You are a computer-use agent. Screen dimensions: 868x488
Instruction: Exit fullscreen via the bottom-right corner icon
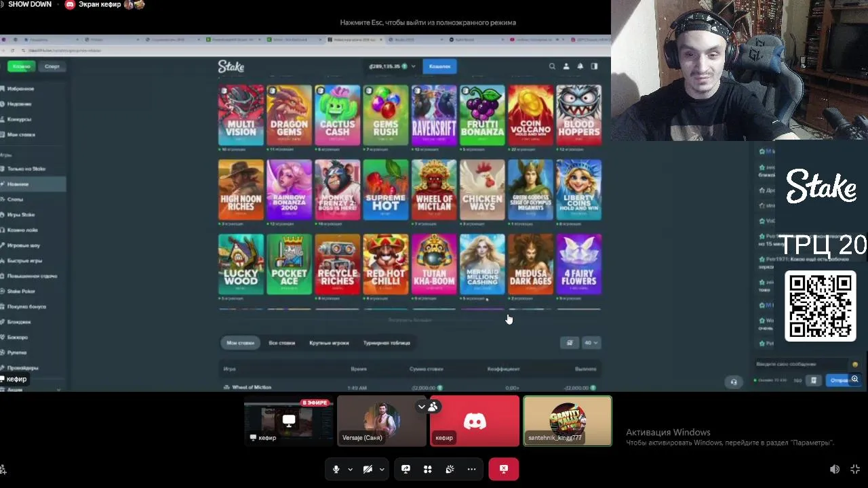click(855, 469)
